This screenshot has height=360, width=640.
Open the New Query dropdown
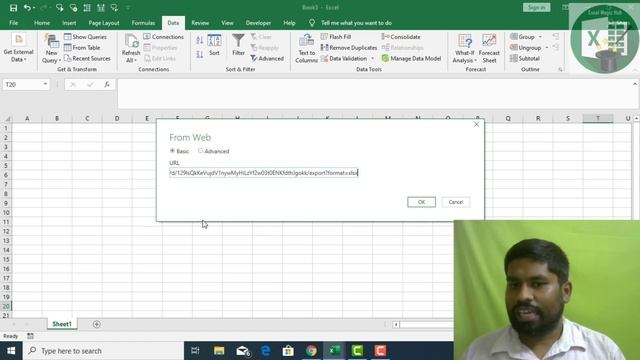tap(51, 49)
